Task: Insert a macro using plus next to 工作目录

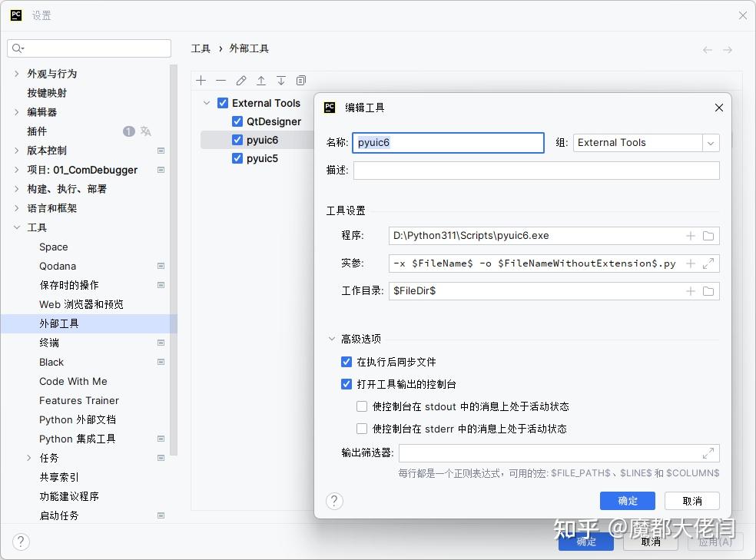Action: [691, 290]
